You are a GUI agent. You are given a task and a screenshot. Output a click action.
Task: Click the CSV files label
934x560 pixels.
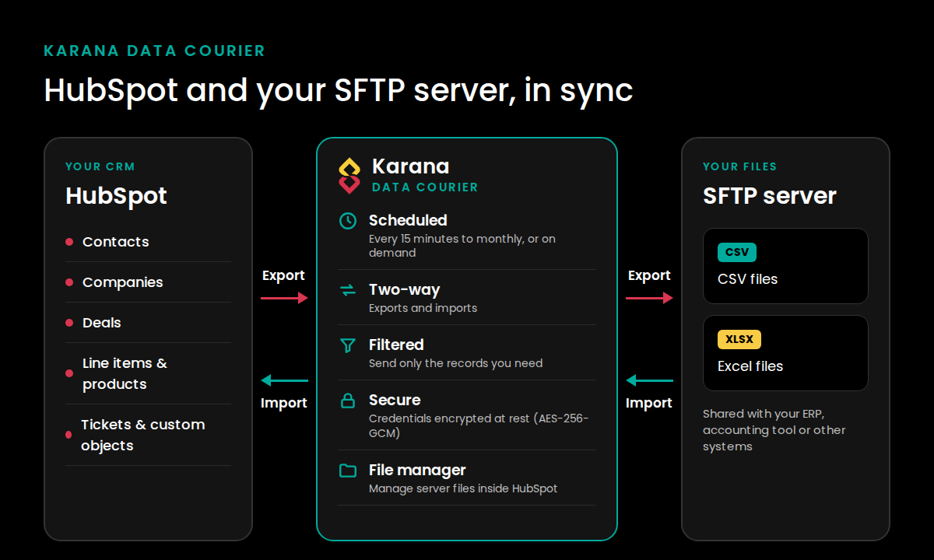[x=747, y=279]
